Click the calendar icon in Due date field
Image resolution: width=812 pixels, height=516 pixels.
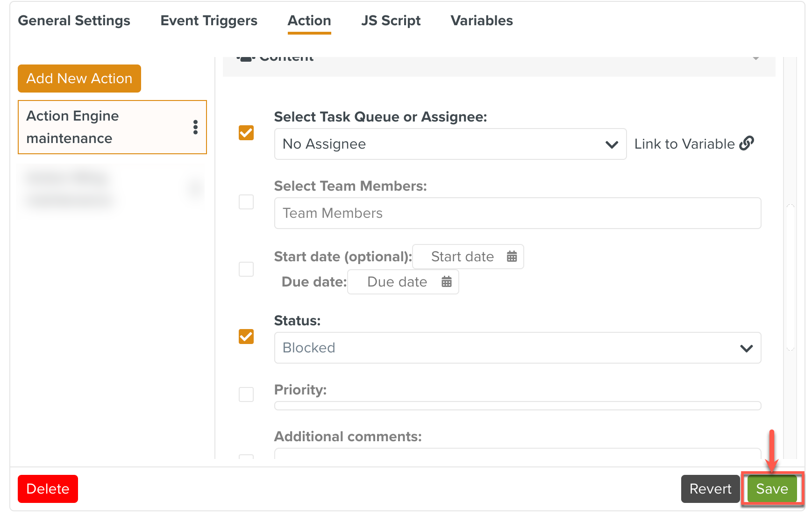click(x=446, y=282)
